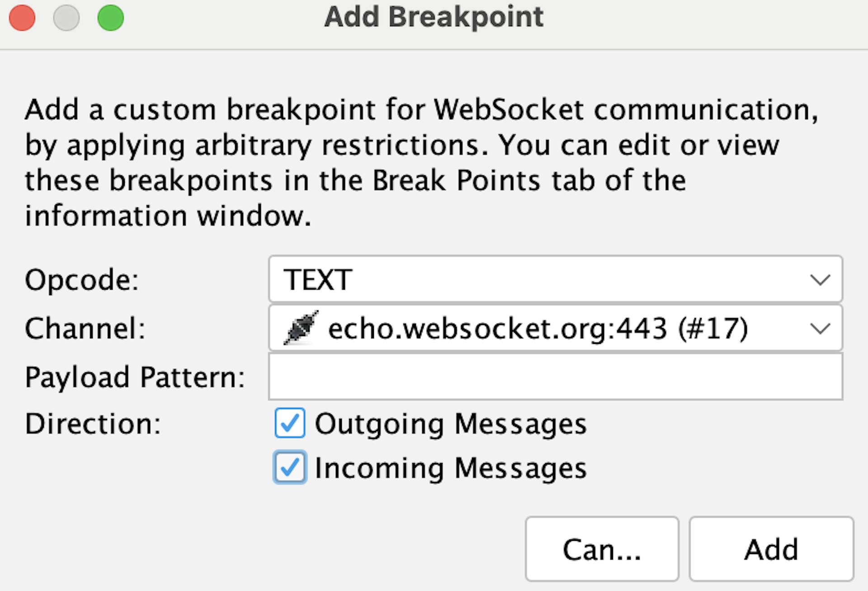Click the Opcode label
Image resolution: width=868 pixels, height=591 pixels.
point(82,280)
